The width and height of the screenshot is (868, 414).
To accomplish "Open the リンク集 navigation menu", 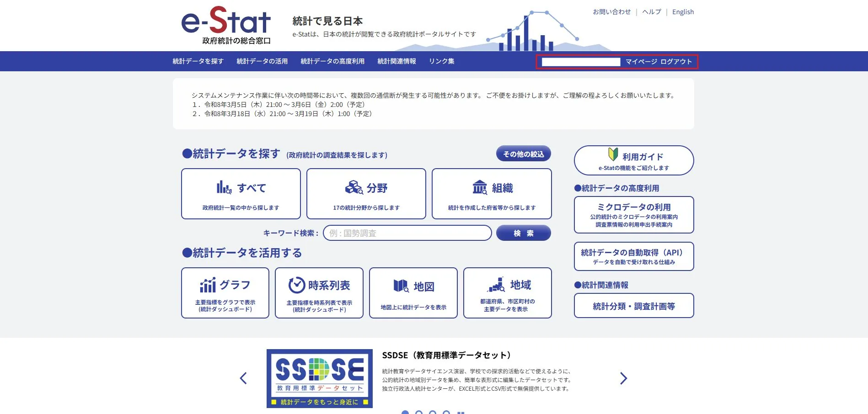I will point(441,61).
